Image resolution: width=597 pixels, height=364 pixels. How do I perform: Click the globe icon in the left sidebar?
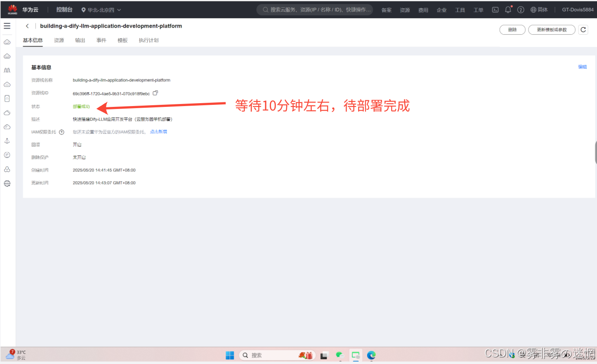(7, 184)
